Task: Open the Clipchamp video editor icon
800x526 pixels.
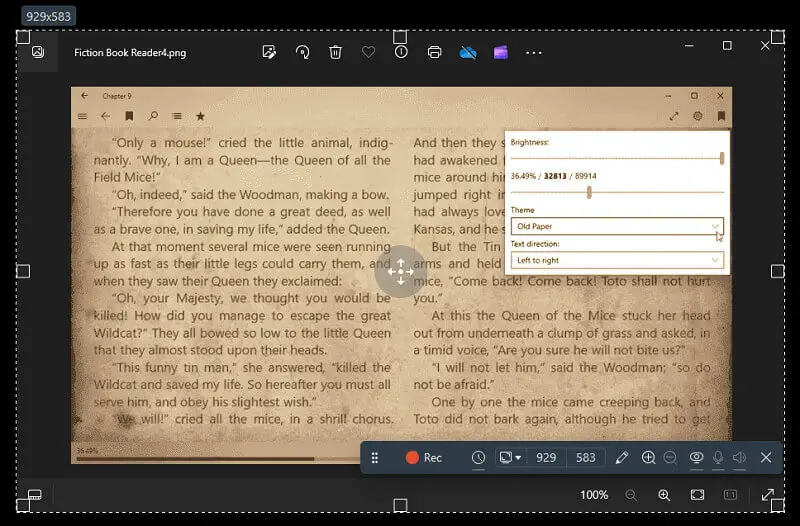Action: (501, 52)
